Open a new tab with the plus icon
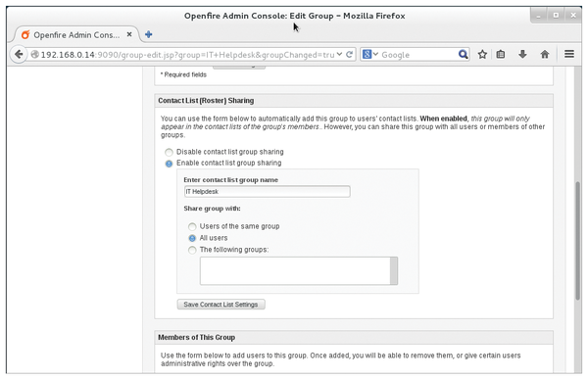Screen dimensions: 588x380 tap(149, 34)
